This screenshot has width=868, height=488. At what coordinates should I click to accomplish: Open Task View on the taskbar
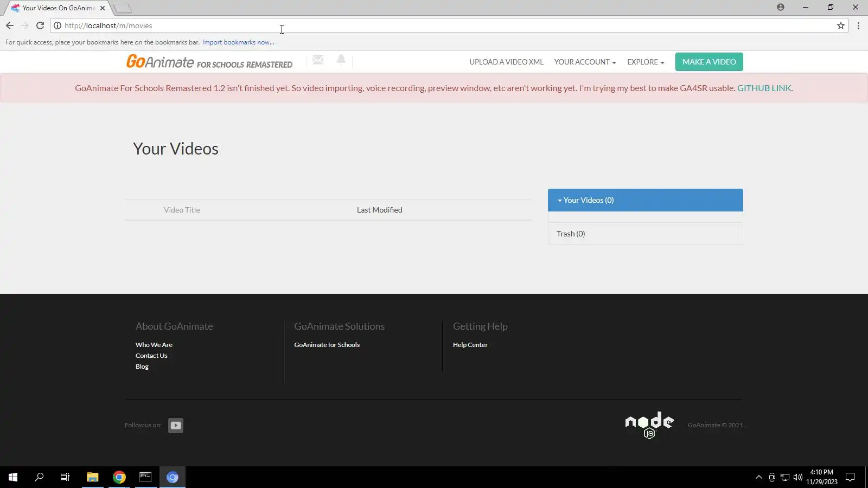click(65, 477)
